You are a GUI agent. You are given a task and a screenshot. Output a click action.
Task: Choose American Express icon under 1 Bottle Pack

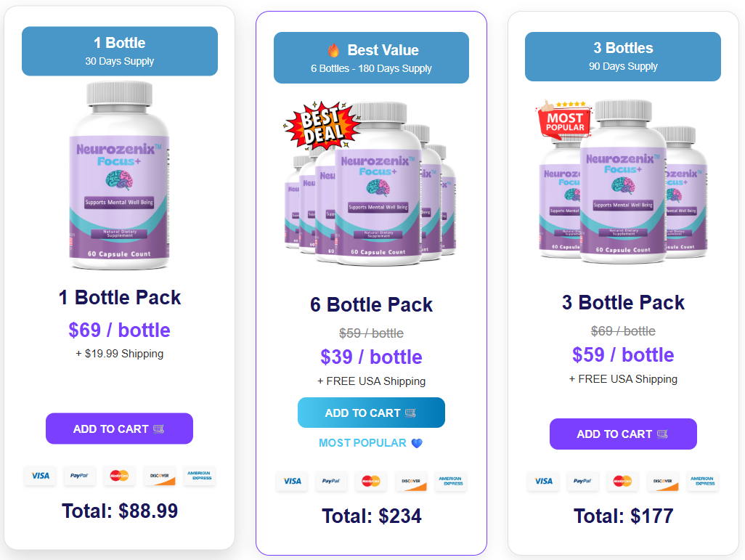point(199,476)
